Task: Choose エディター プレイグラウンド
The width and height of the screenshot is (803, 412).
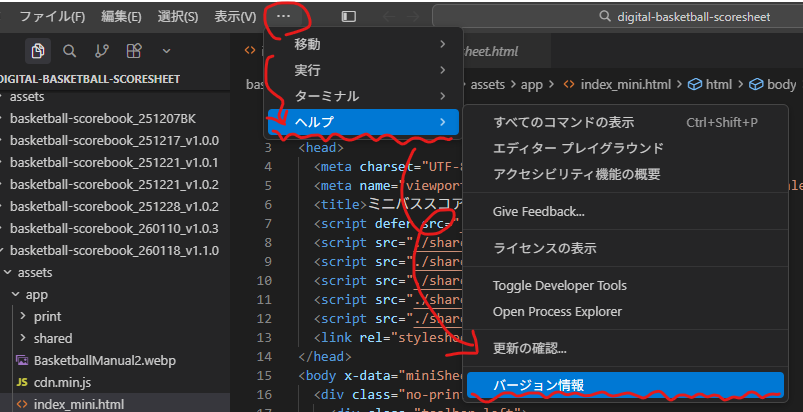Action: click(625, 148)
